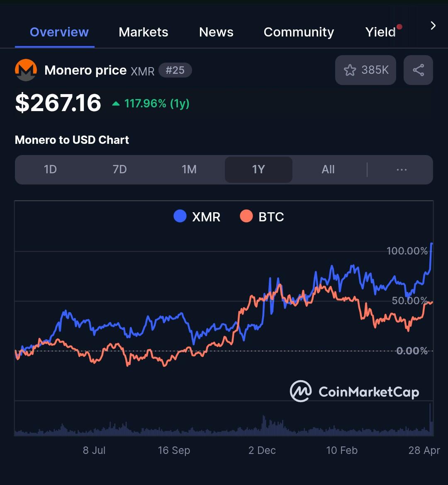Select the 7D chart range

119,170
